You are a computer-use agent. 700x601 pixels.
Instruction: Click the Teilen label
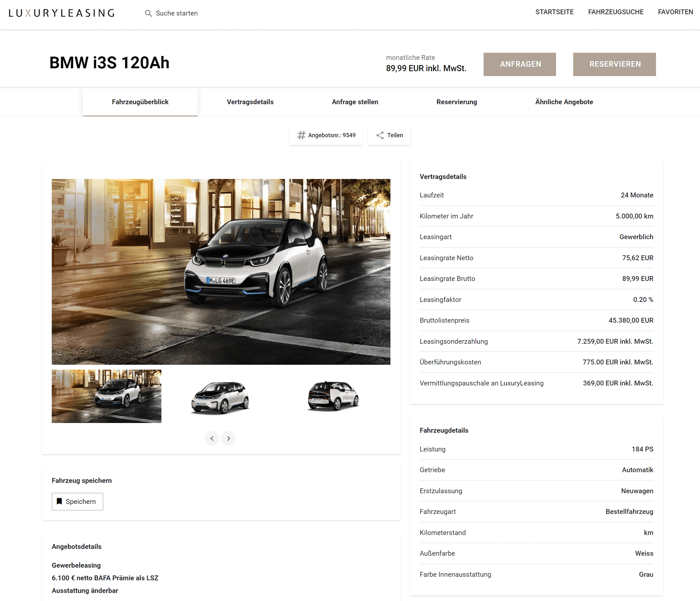[x=395, y=135]
